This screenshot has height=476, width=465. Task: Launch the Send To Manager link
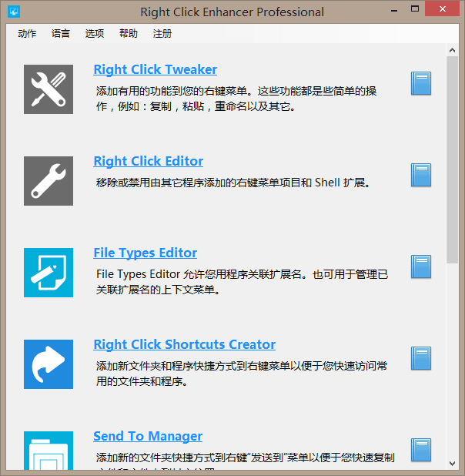(148, 436)
